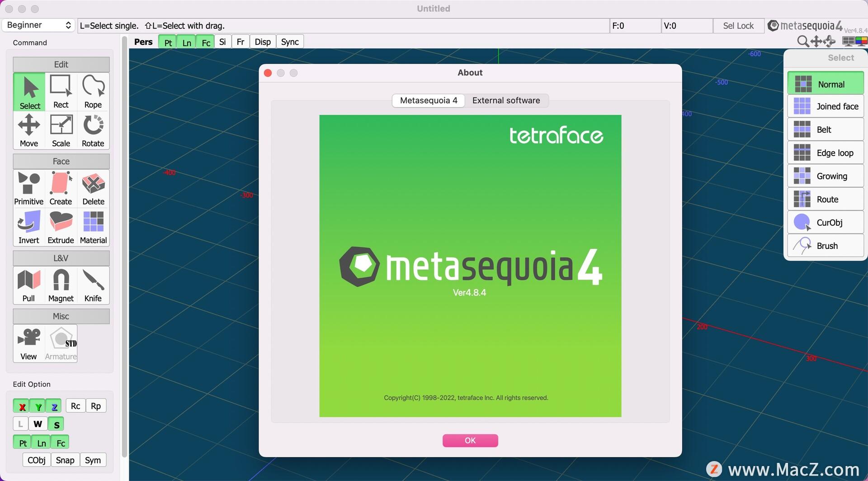The height and width of the screenshot is (481, 868).
Task: Click the colored four-pane viewport icon
Action: (861, 42)
